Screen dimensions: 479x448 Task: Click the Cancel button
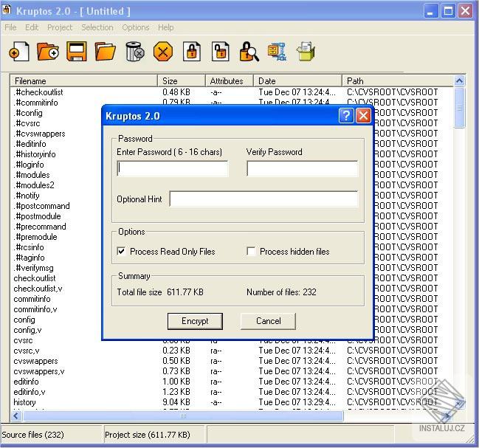coord(268,321)
